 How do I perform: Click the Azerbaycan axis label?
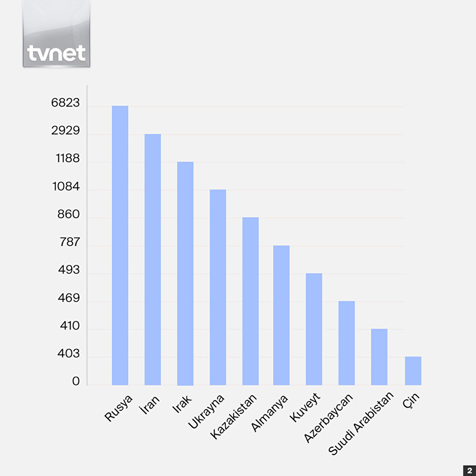(x=328, y=418)
